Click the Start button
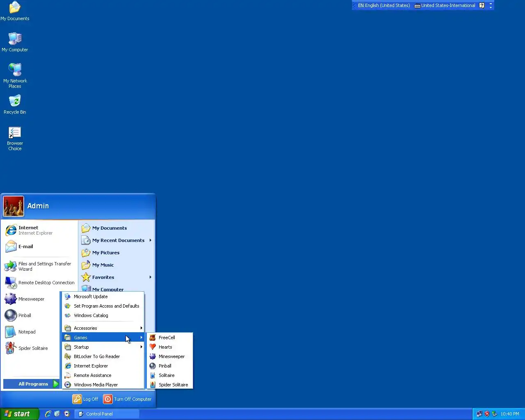 [19, 414]
